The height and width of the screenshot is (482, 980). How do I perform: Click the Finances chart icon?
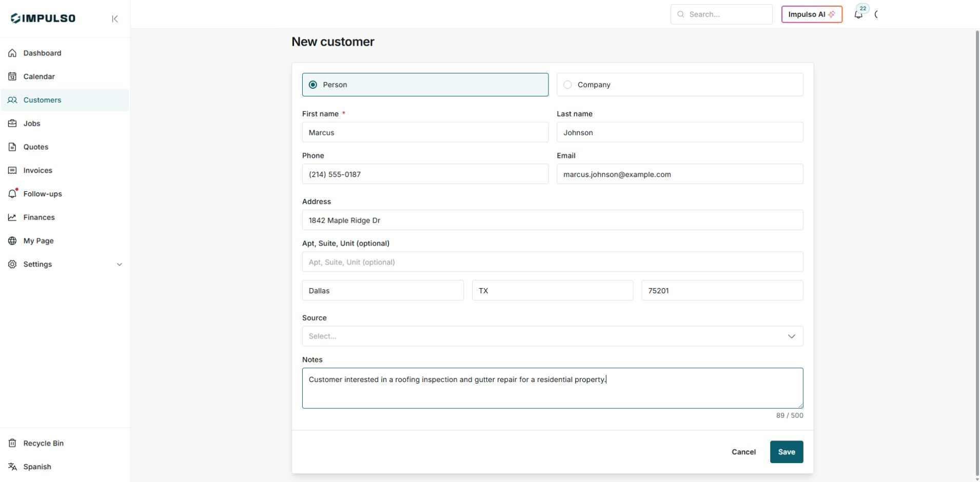point(12,217)
